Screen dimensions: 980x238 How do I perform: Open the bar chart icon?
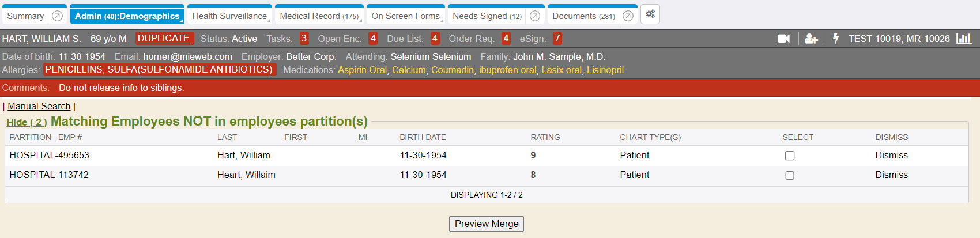pos(964,39)
